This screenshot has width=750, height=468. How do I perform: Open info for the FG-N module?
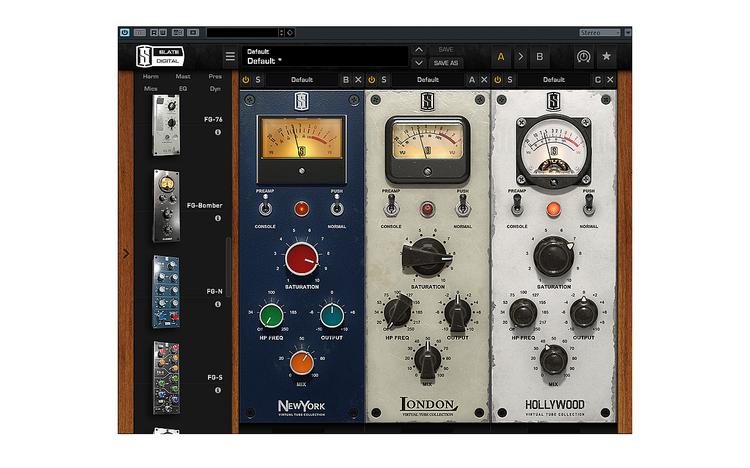[218, 304]
